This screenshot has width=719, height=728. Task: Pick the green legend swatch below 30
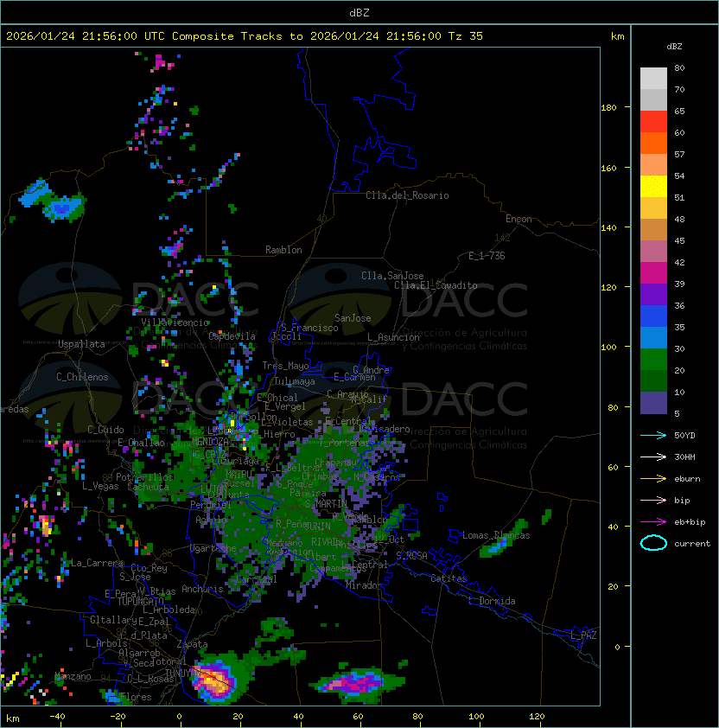point(653,360)
